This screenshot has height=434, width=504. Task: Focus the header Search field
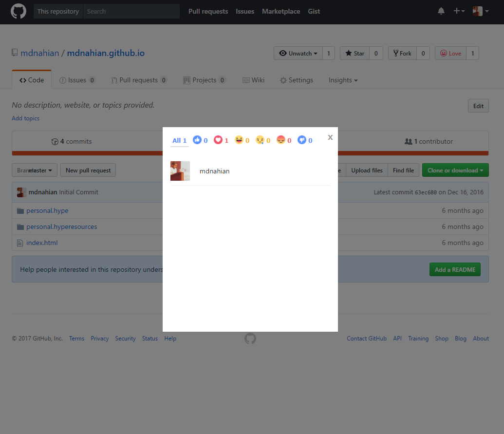pos(131,11)
